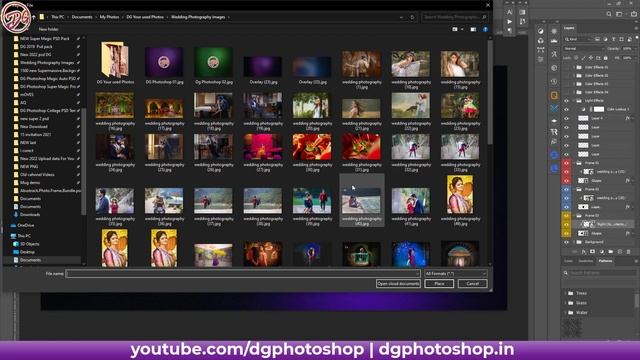Click the orange Q plugin panel icon

[x=554, y=95]
